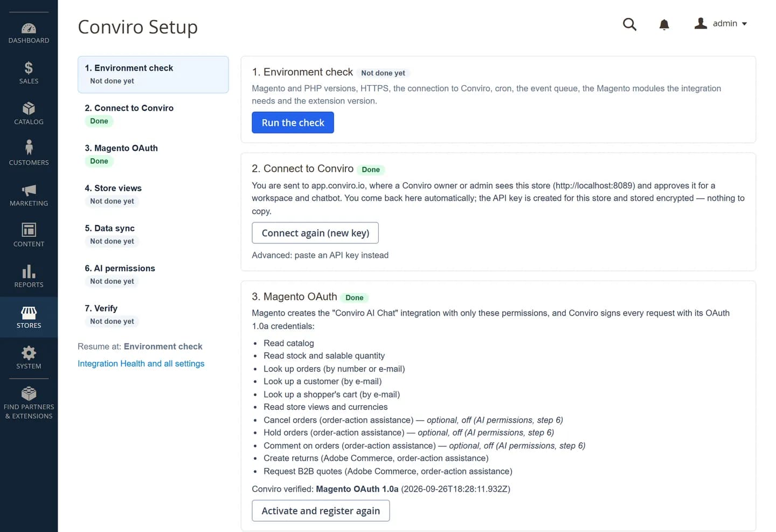Image resolution: width=776 pixels, height=532 pixels.
Task: Click the search magnifier icon
Action: pyautogui.click(x=629, y=24)
